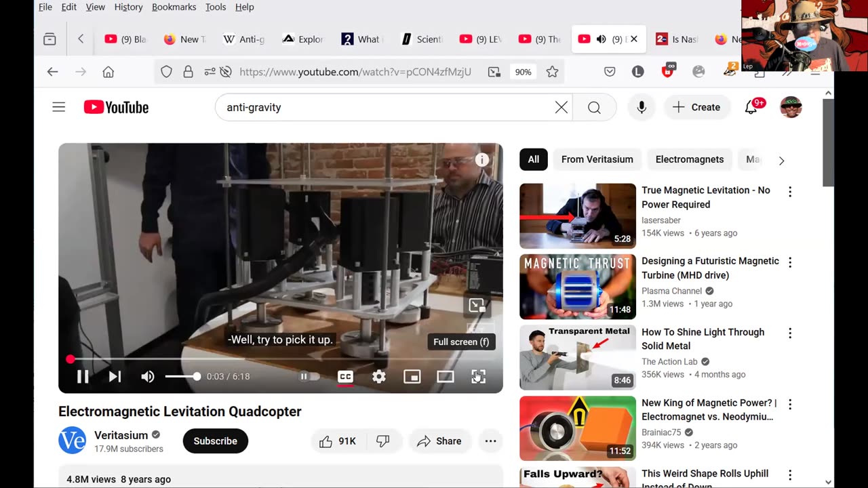Pause the video with the pause button
The image size is (868, 488).
(83, 376)
